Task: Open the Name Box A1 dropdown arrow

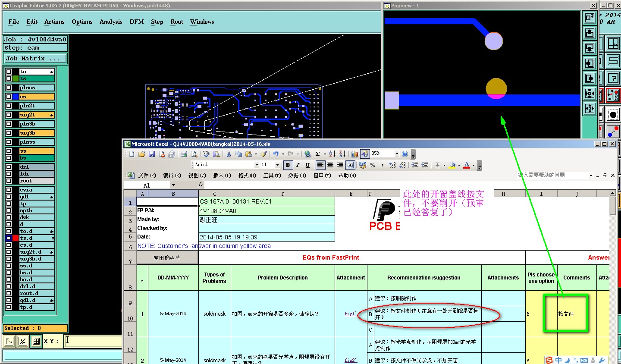Action: [x=173, y=185]
